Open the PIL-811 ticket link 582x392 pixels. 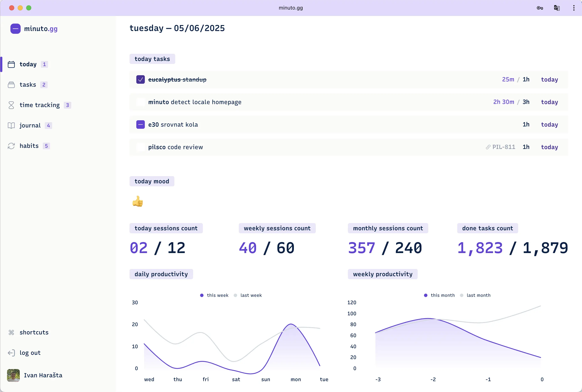504,147
